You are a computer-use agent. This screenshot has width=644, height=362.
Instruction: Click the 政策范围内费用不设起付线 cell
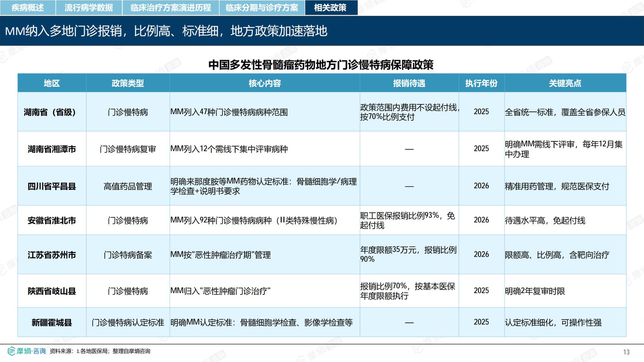[x=409, y=112]
